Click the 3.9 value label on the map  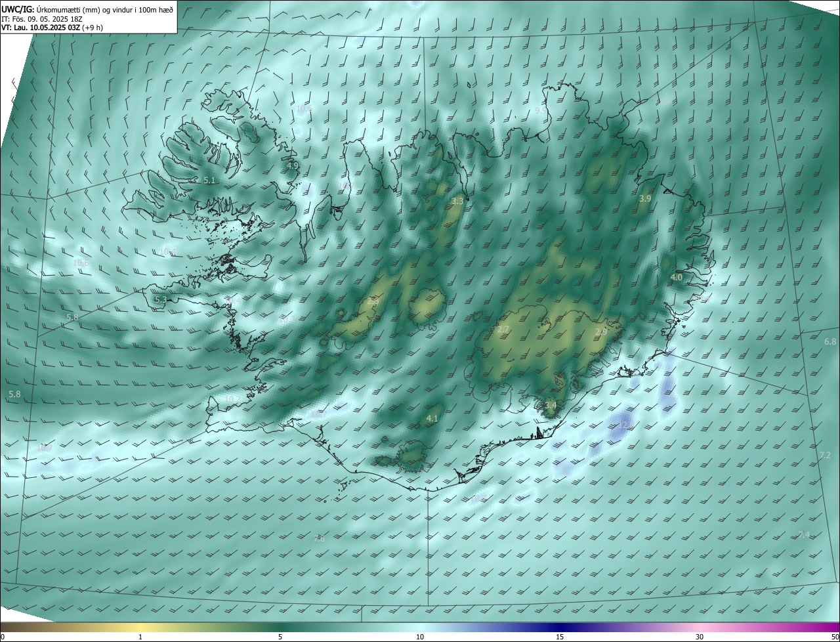pyautogui.click(x=645, y=199)
